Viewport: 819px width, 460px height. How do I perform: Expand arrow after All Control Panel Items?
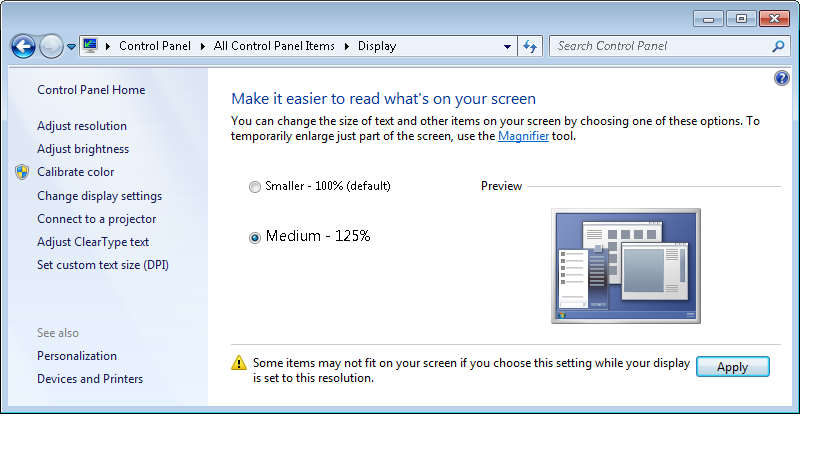point(347,46)
